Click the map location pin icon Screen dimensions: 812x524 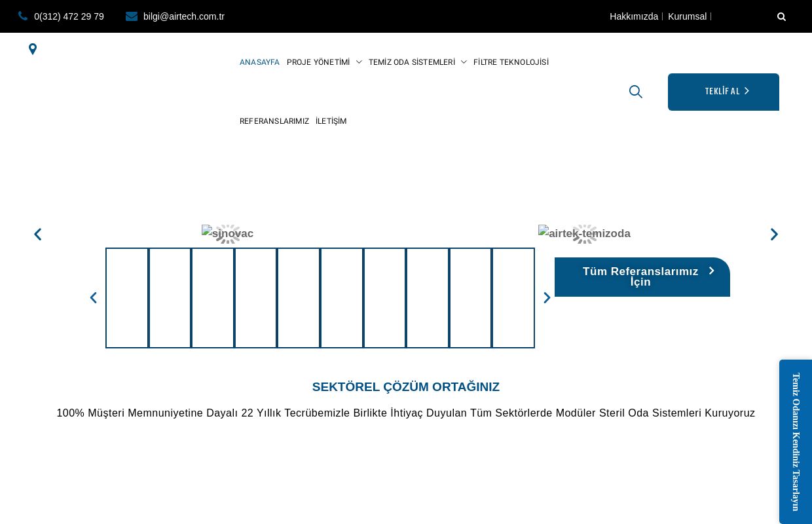tap(33, 49)
